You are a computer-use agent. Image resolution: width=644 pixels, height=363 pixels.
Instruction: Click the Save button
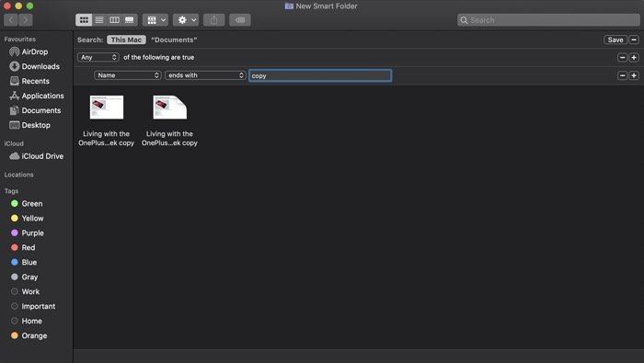615,40
